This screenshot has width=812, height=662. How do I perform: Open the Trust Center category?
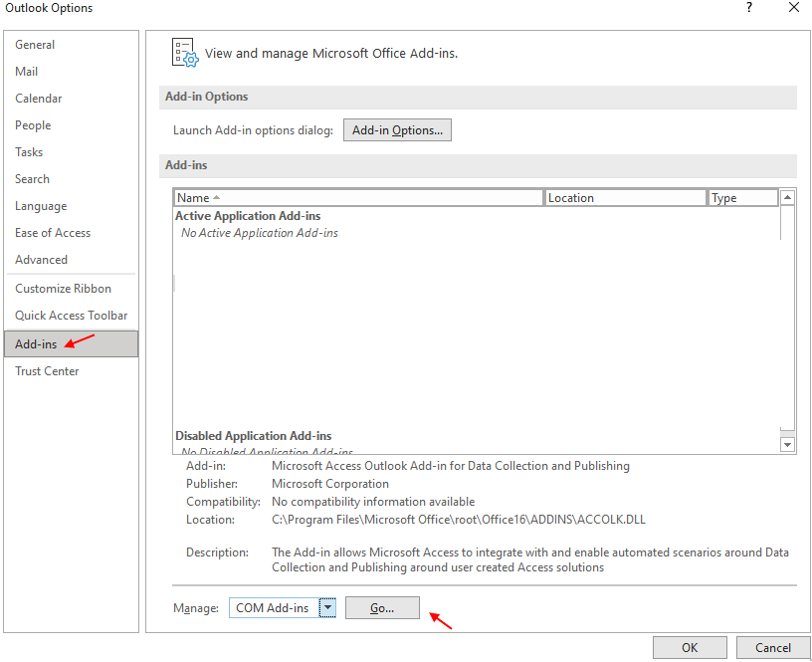coord(47,371)
